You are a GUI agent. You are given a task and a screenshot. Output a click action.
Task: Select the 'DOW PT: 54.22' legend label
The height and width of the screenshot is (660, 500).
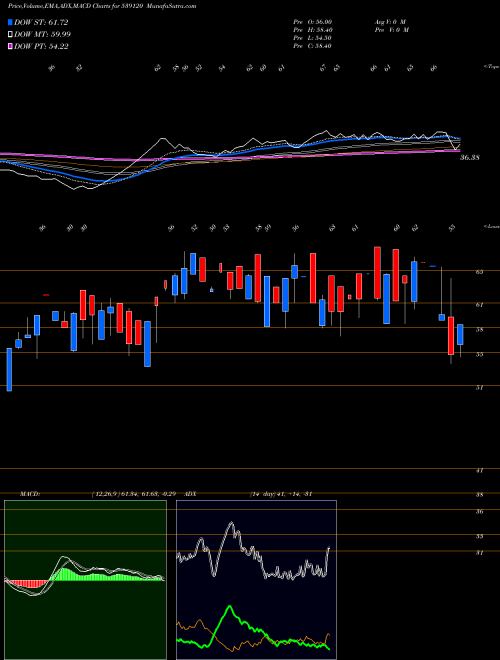(x=41, y=46)
